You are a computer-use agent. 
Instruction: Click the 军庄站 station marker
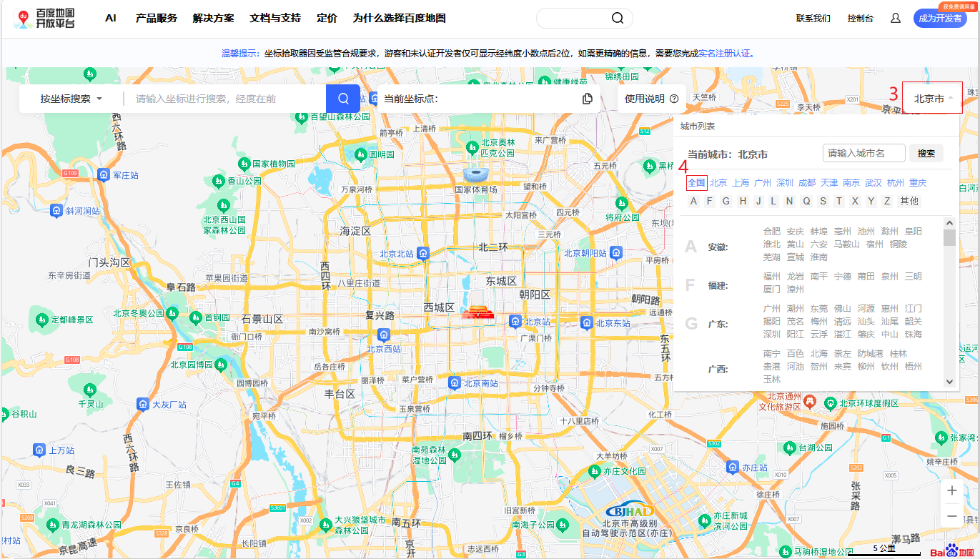pos(104,174)
